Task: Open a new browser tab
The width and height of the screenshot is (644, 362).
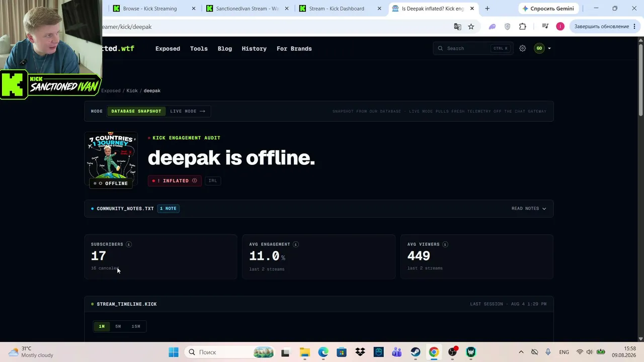Action: click(x=487, y=9)
